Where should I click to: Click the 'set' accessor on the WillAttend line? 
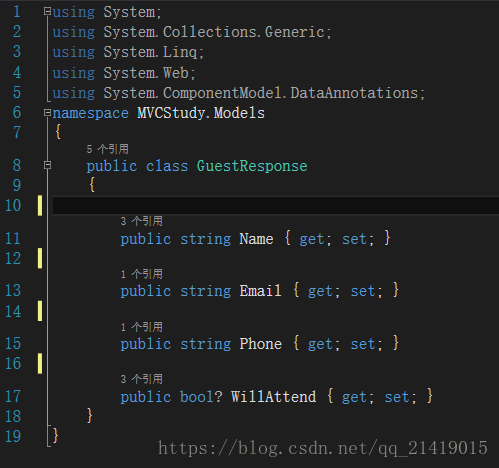[397, 397]
